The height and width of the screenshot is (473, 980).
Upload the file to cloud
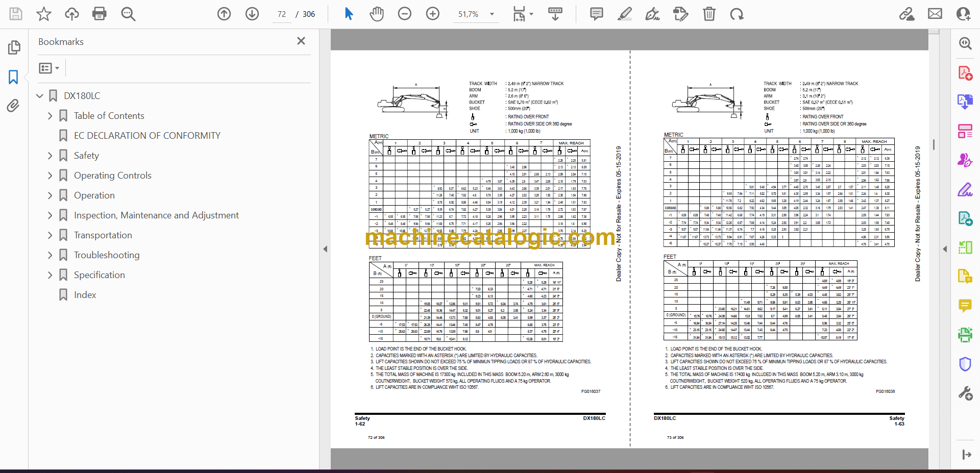(72, 14)
